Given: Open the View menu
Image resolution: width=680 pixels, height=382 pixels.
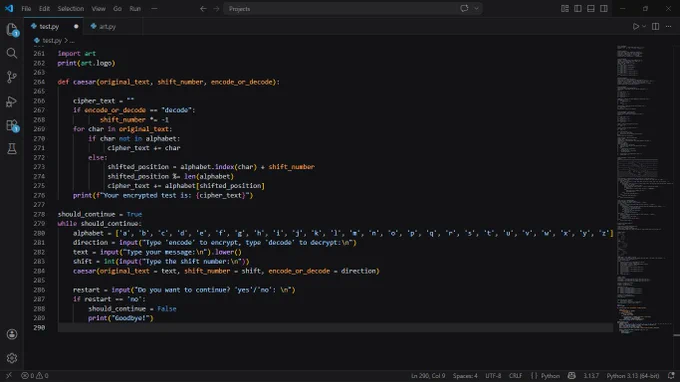Looking at the screenshot, I should click(98, 9).
